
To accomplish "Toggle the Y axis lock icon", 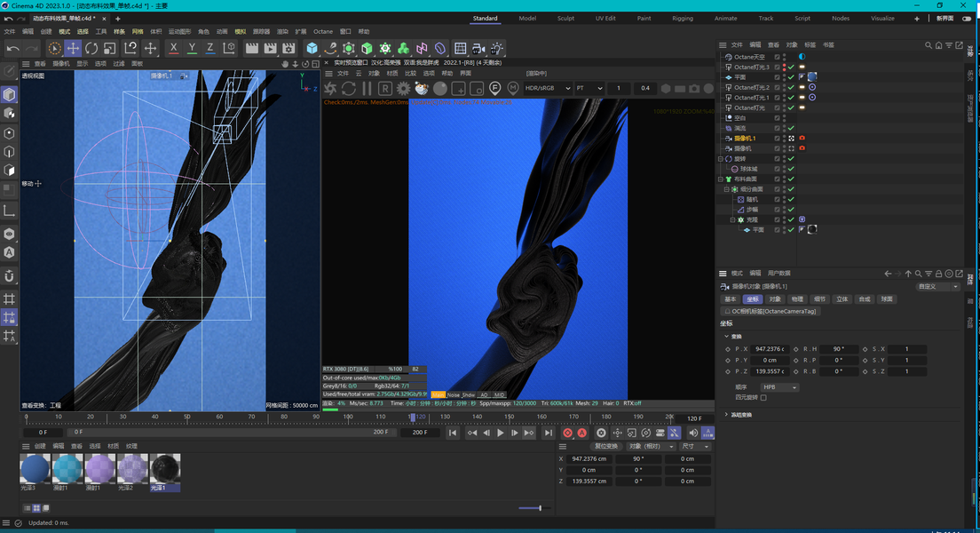I will pos(192,48).
